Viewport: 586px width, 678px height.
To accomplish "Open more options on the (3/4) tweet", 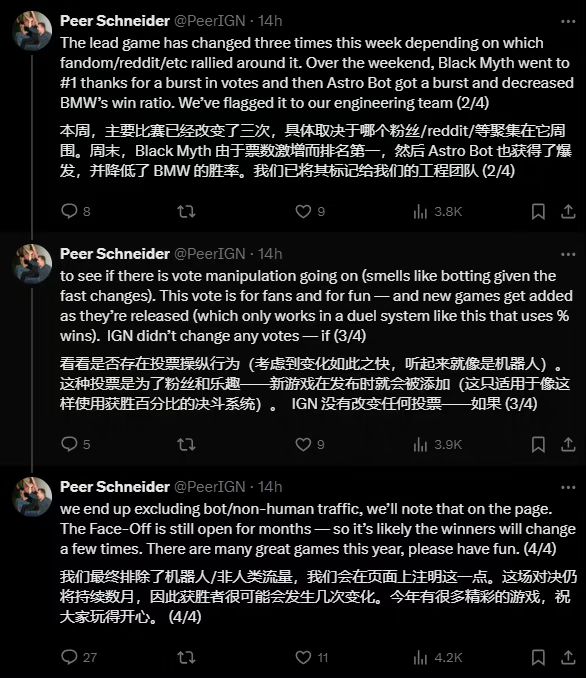I will (568, 254).
